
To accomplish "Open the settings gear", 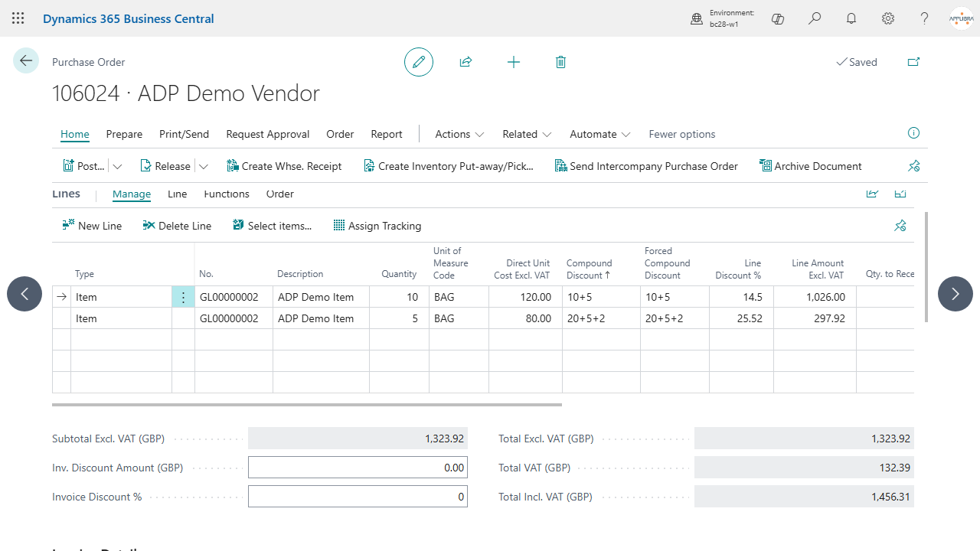I will point(888,18).
